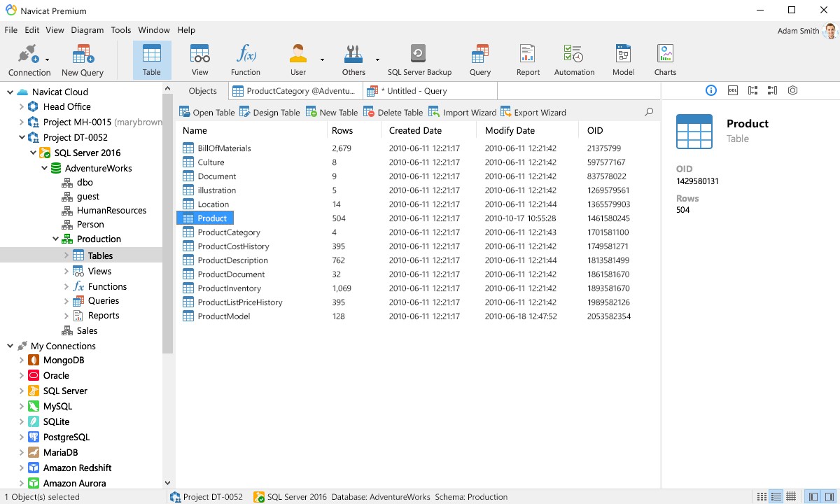Expand the MySQL connection node
This screenshot has height=504, width=840.
point(21,407)
